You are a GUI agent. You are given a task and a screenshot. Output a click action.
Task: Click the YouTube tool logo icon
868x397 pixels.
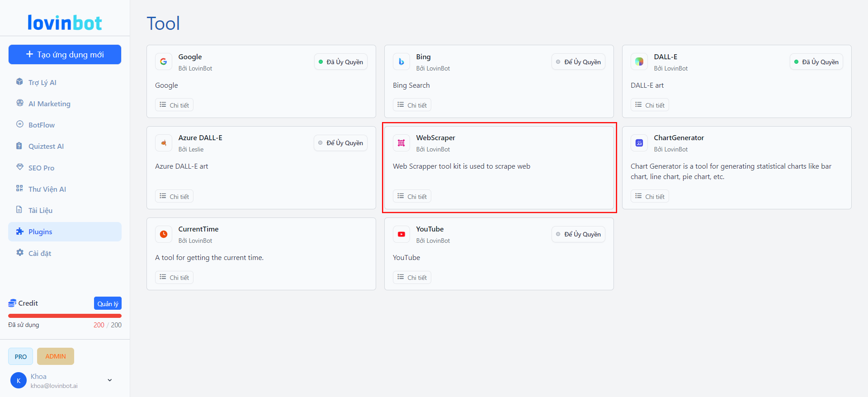(x=401, y=234)
